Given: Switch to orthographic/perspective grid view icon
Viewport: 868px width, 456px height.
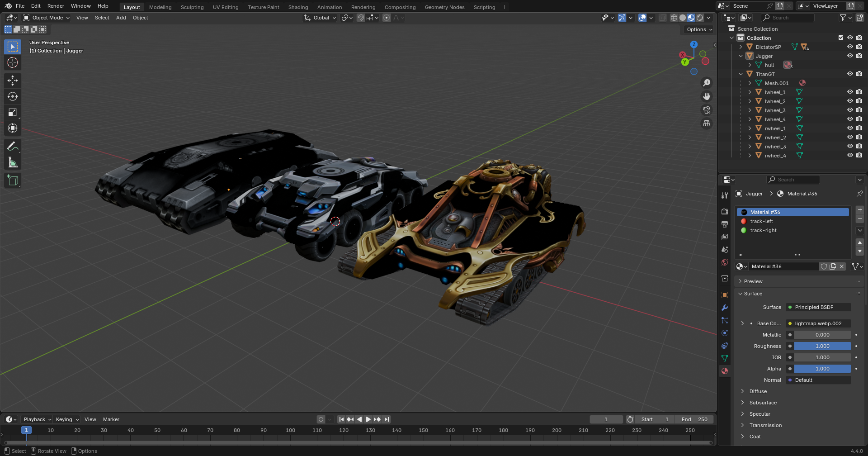Looking at the screenshot, I should pyautogui.click(x=706, y=123).
